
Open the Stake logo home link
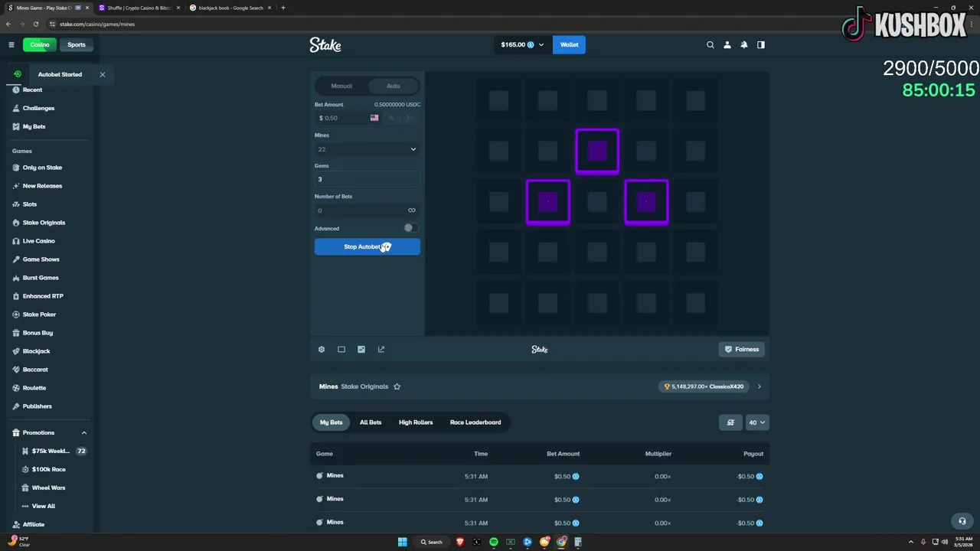point(325,44)
